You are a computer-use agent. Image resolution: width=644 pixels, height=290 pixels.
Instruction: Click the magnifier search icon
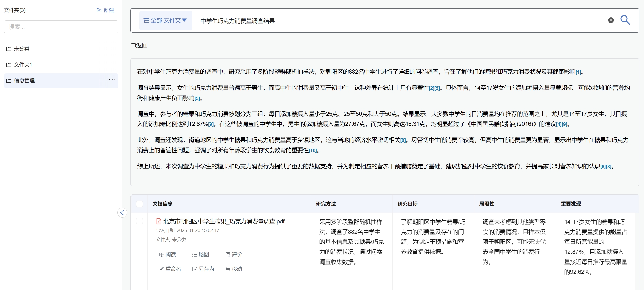pyautogui.click(x=625, y=20)
